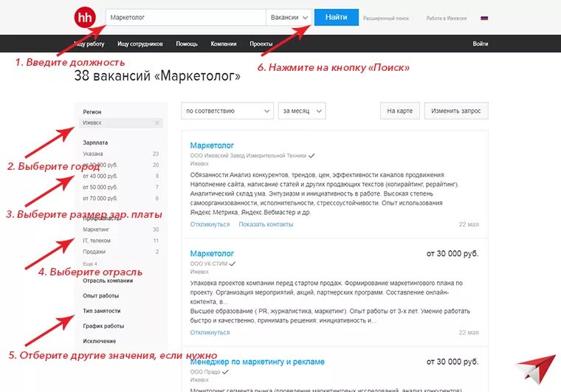Image resolution: width=561 pixels, height=392 pixels.
Task: Open the Russian flag language selector
Action: pos(484,18)
